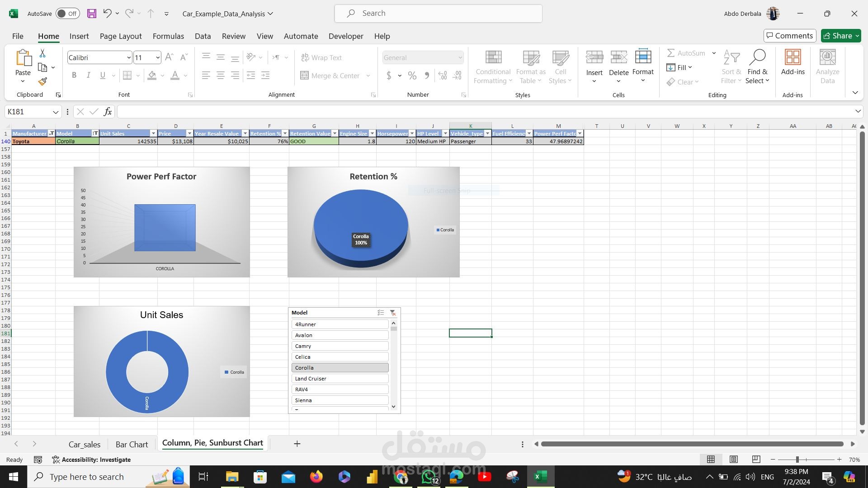Open the Formulas ribbon tab

coord(168,36)
